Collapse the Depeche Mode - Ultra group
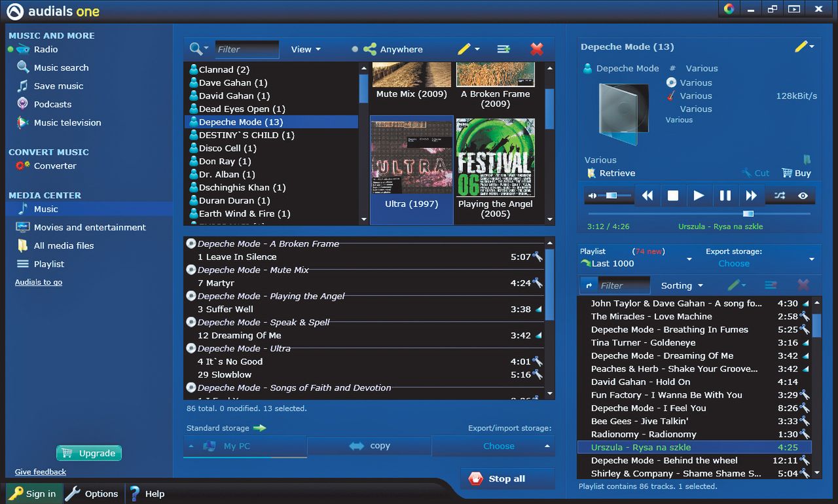This screenshot has height=504, width=838. click(191, 348)
